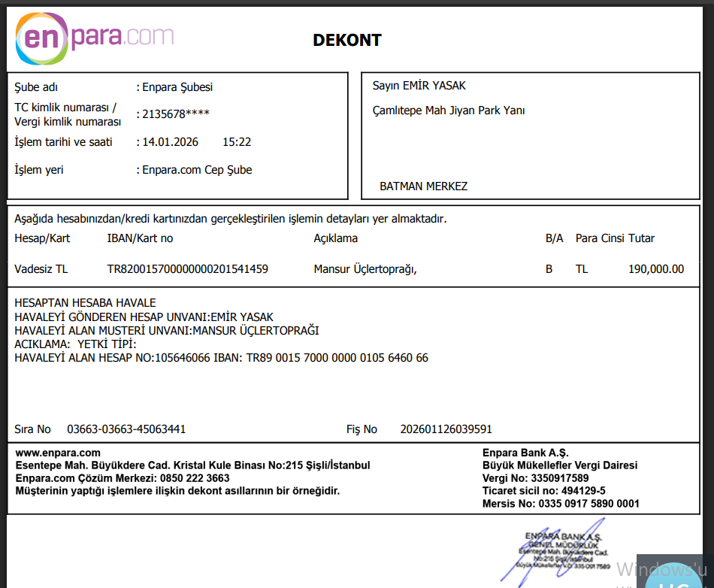Viewport: 714px width, 588px height.
Task: Select the 'Vadesiz TL' account cell
Action: pos(41,269)
